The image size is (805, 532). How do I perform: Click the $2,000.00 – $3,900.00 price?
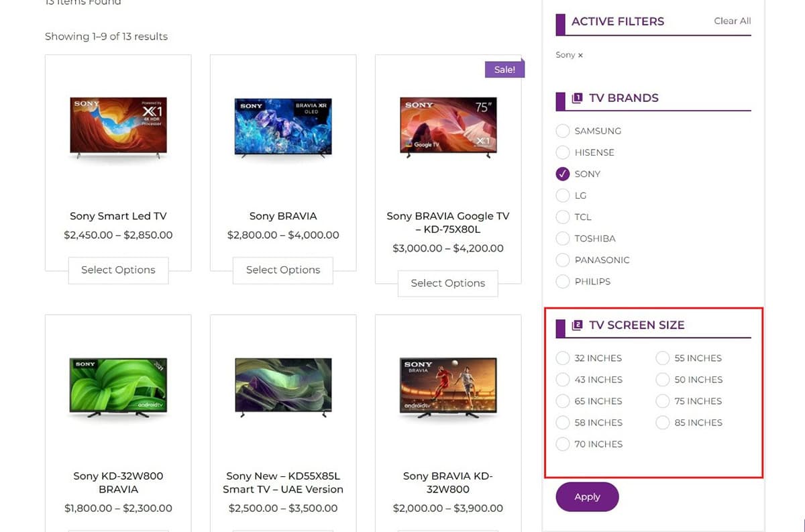coord(448,509)
